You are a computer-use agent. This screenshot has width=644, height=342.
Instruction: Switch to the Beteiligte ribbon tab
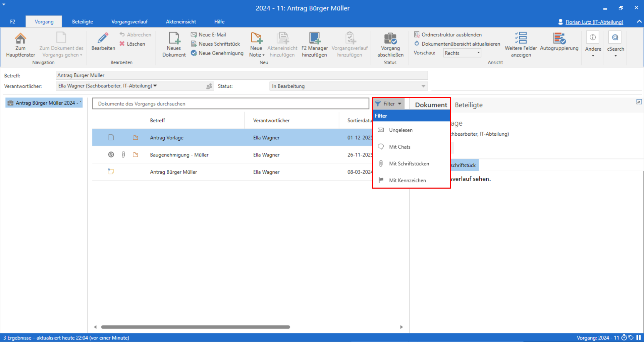pos(83,22)
